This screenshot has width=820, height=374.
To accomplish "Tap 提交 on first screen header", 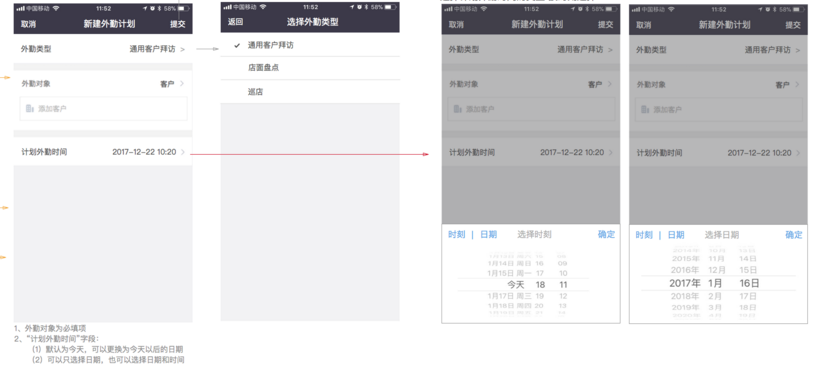I will pos(178,25).
